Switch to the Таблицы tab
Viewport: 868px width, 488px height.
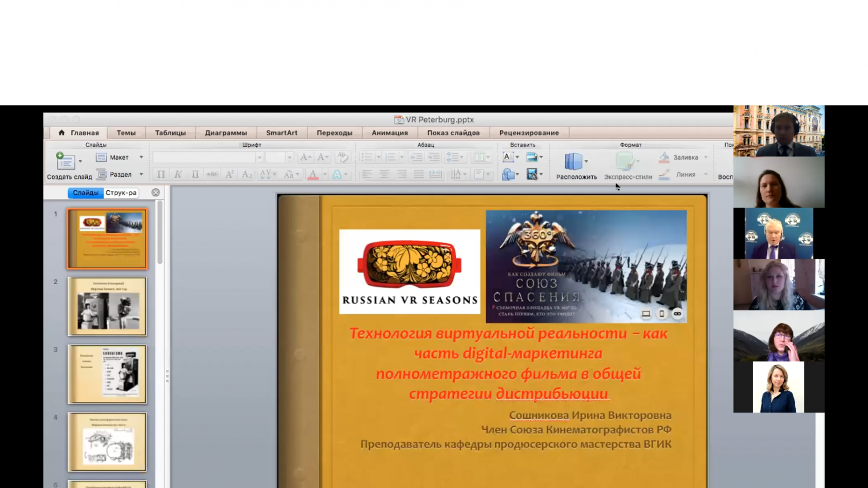pos(170,132)
